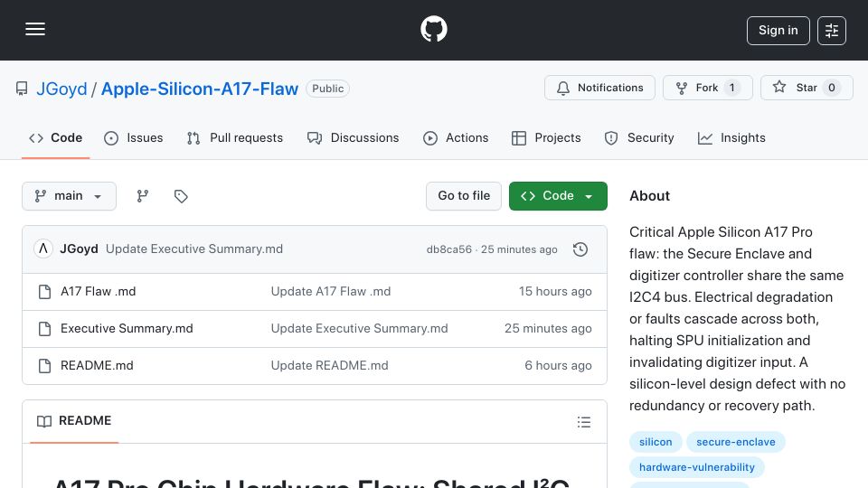Image resolution: width=868 pixels, height=488 pixels.
Task: Open the Executive Summary.md file
Action: click(x=127, y=329)
